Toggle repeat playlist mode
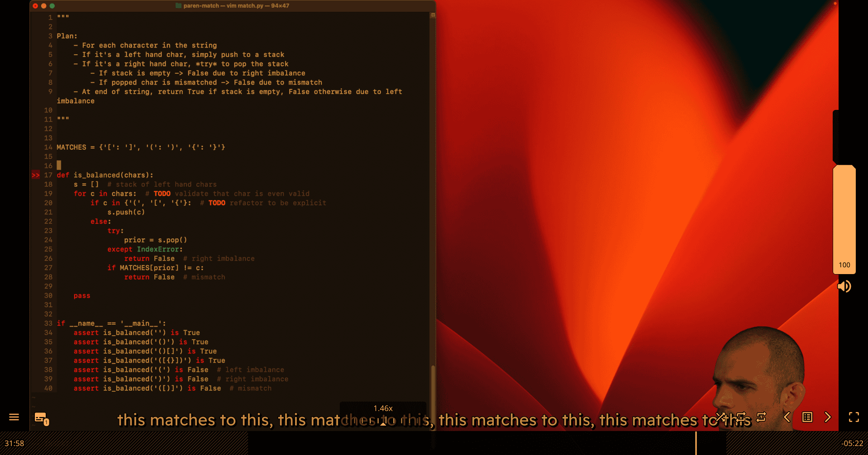 (x=741, y=417)
